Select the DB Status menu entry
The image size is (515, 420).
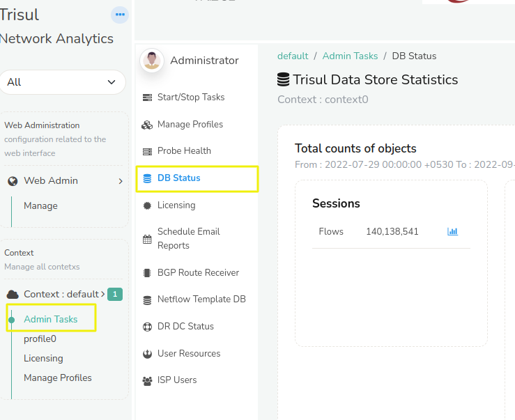point(179,178)
